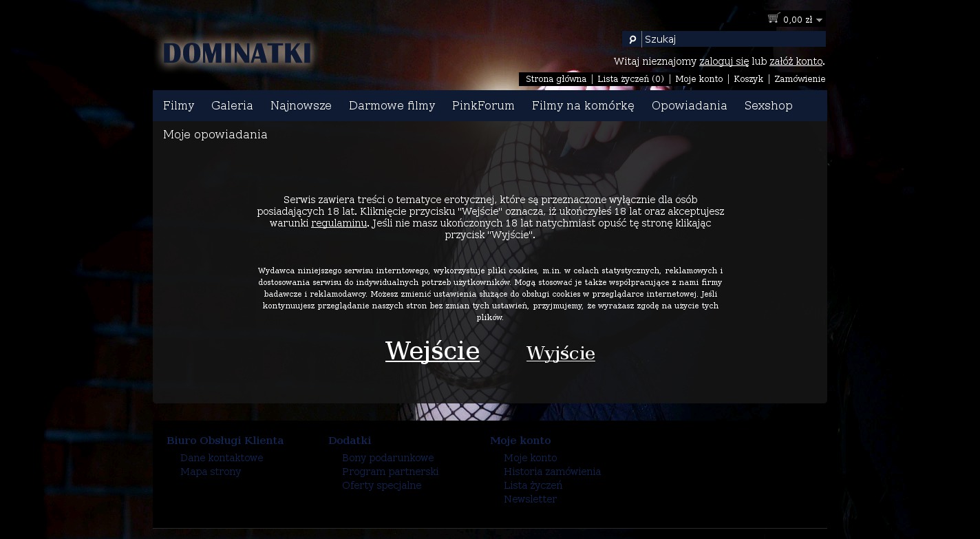Go to Strona główna
Image resolution: width=980 pixels, height=539 pixels.
tap(555, 79)
